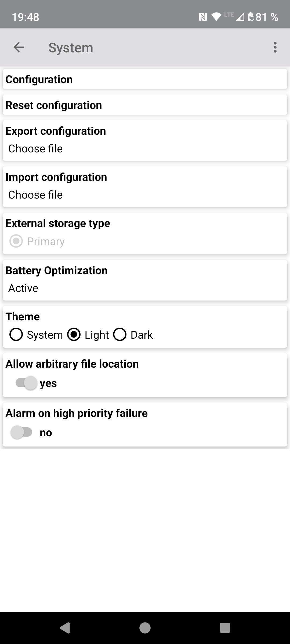290x644 pixels.
Task: Select Primary external storage type
Action: pos(16,241)
